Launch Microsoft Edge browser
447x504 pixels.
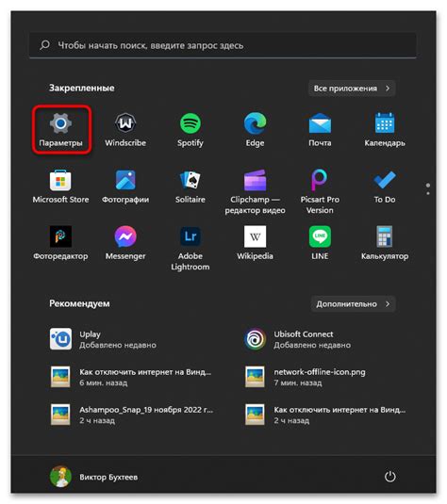pyautogui.click(x=255, y=130)
